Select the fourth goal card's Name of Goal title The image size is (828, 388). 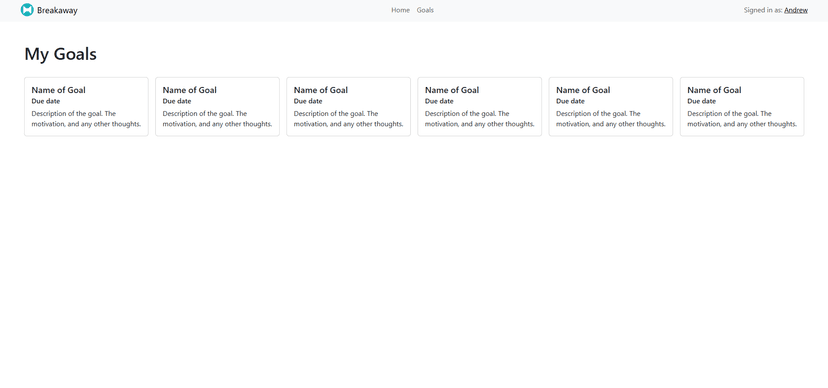point(452,90)
